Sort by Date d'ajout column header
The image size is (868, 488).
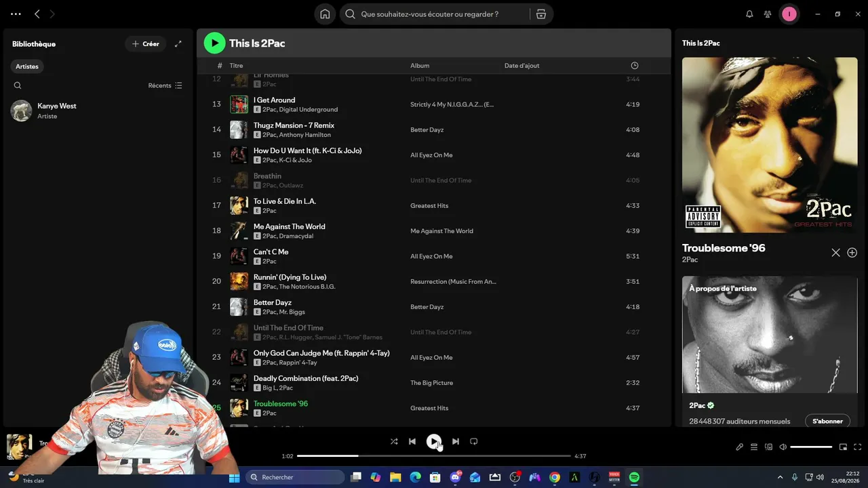(522, 66)
